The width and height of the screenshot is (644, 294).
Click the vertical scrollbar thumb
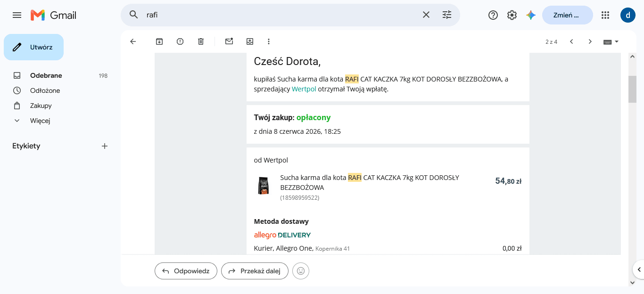632,89
